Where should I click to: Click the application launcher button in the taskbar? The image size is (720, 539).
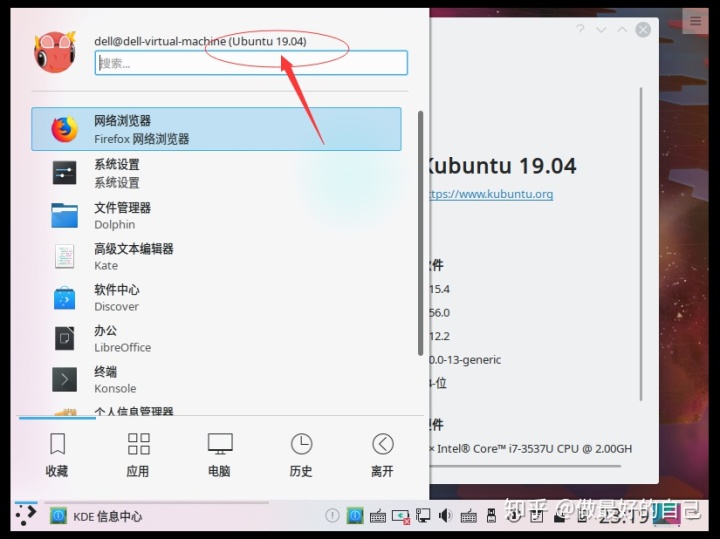pos(26,516)
